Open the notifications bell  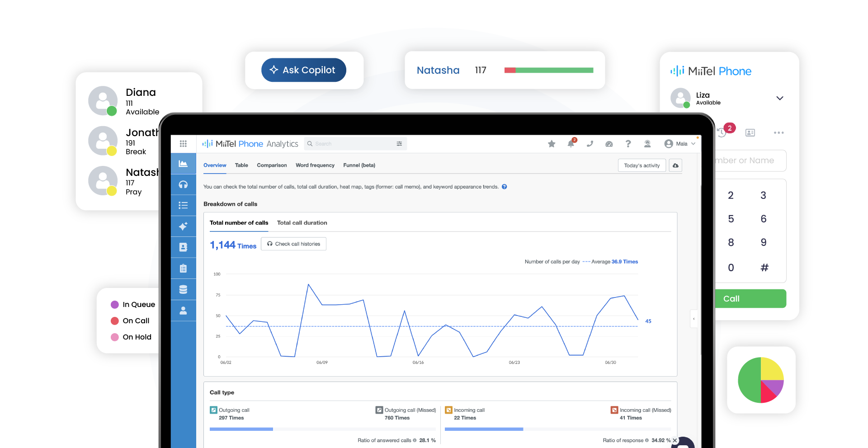571,144
